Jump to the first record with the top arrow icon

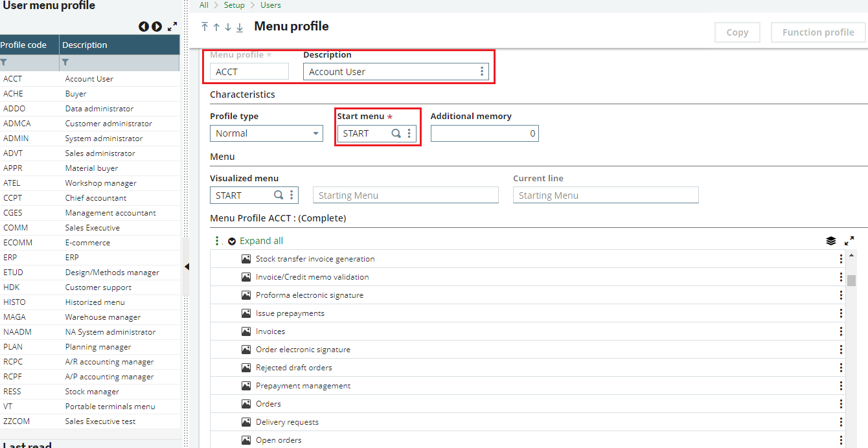click(x=205, y=28)
